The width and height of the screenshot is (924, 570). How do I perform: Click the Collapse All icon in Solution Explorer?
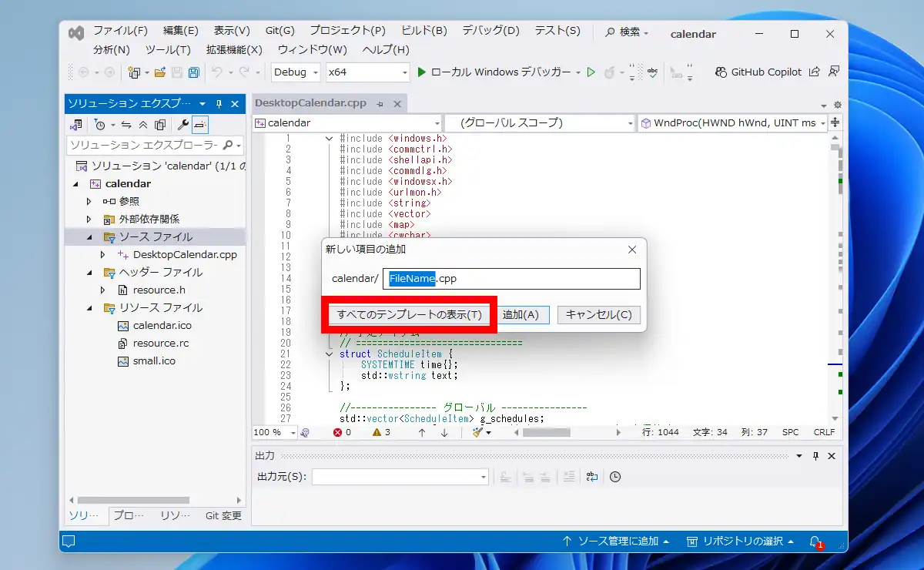pos(143,125)
